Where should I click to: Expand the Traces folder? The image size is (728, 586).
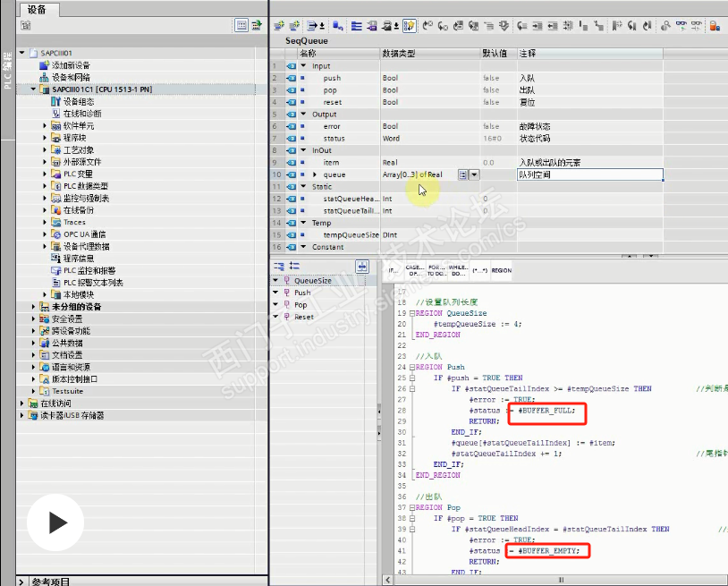click(x=45, y=222)
